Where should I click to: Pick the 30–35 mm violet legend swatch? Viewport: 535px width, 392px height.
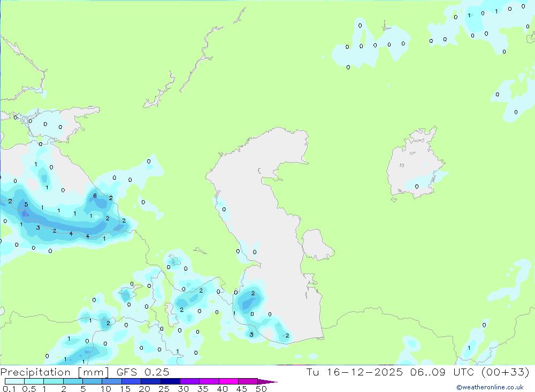pos(190,381)
